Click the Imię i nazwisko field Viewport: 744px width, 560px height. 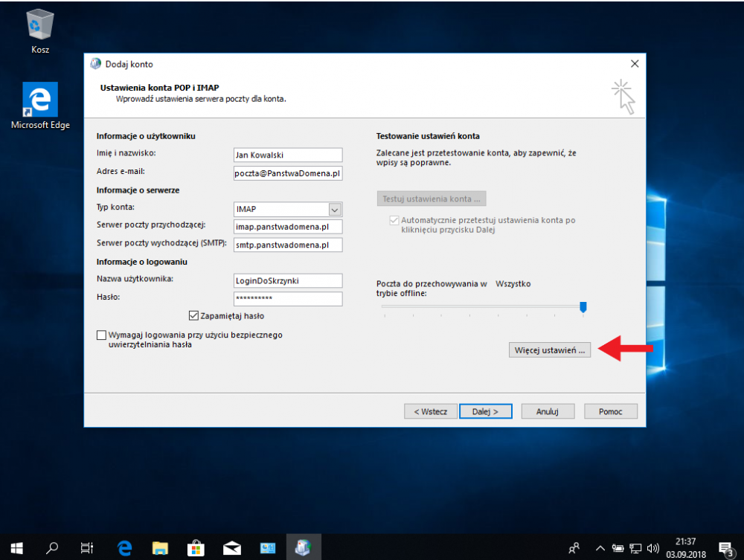click(x=287, y=155)
